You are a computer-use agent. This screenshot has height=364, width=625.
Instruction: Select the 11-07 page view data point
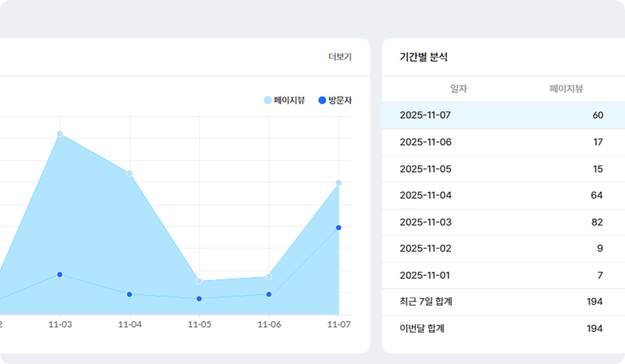(338, 183)
